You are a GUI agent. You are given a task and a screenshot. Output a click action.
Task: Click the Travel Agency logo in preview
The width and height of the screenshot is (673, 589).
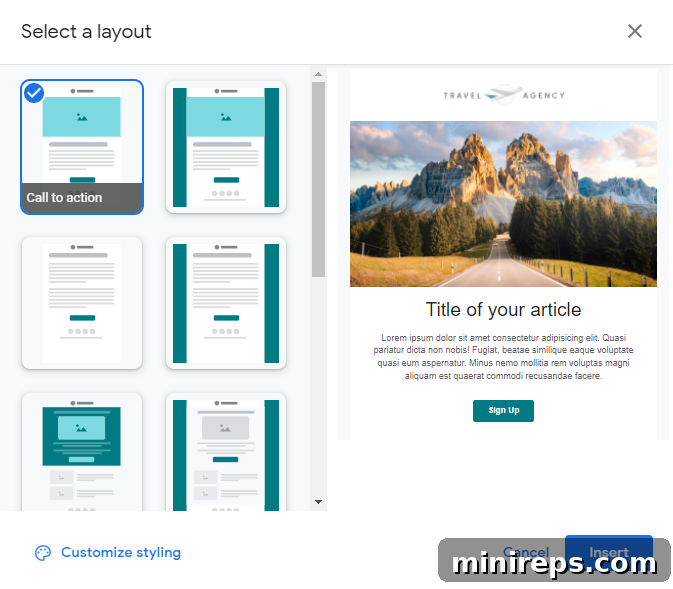click(504, 95)
